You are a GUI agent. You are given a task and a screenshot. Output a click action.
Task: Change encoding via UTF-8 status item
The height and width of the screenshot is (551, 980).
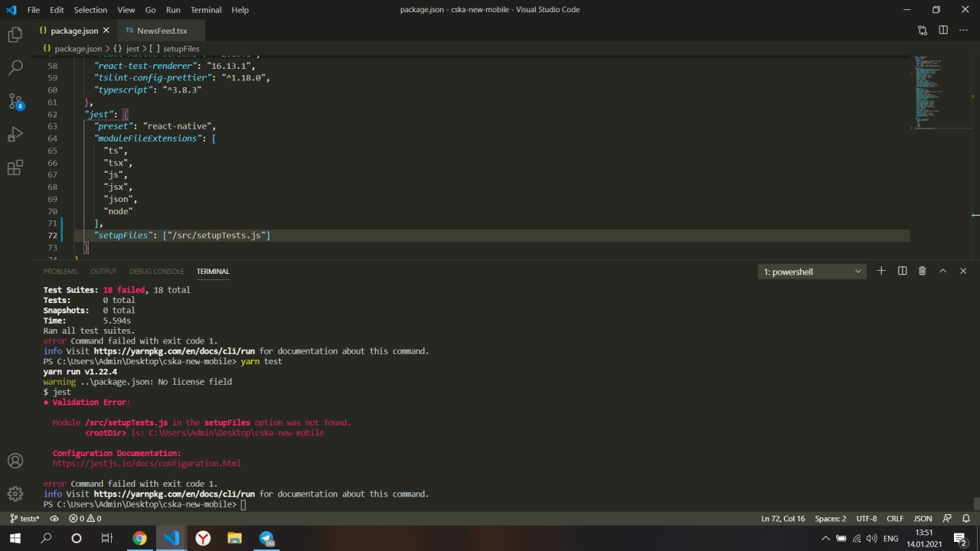coord(867,518)
